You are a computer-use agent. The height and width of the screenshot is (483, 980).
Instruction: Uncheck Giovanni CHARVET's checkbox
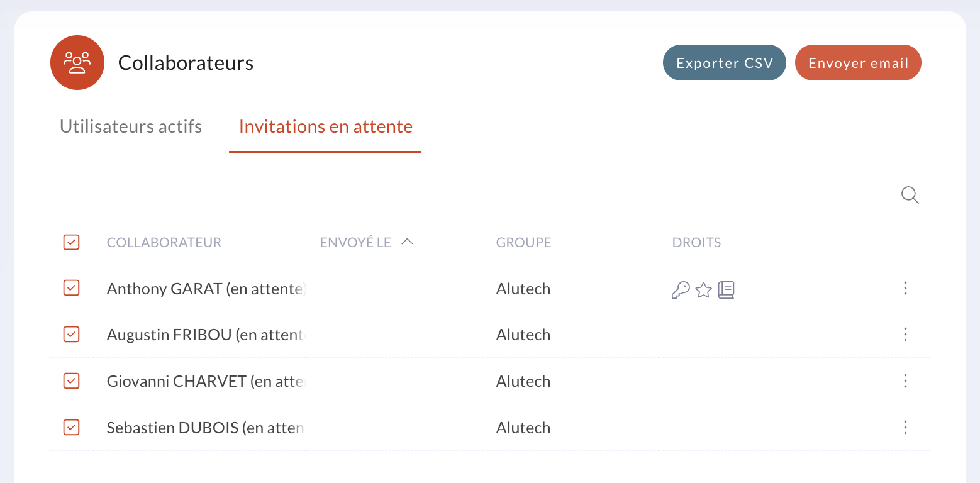pos(72,380)
